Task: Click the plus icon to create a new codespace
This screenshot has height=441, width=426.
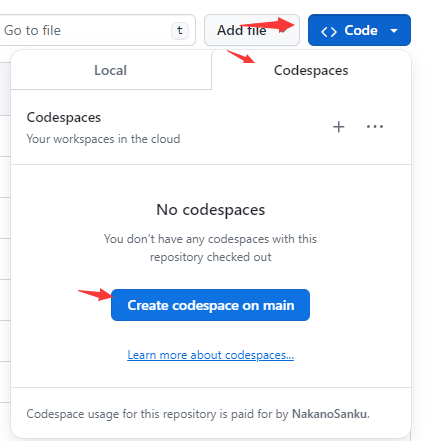Action: pyautogui.click(x=338, y=127)
